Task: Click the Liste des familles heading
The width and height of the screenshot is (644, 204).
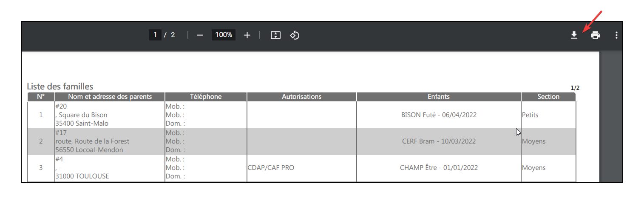Action: (60, 86)
